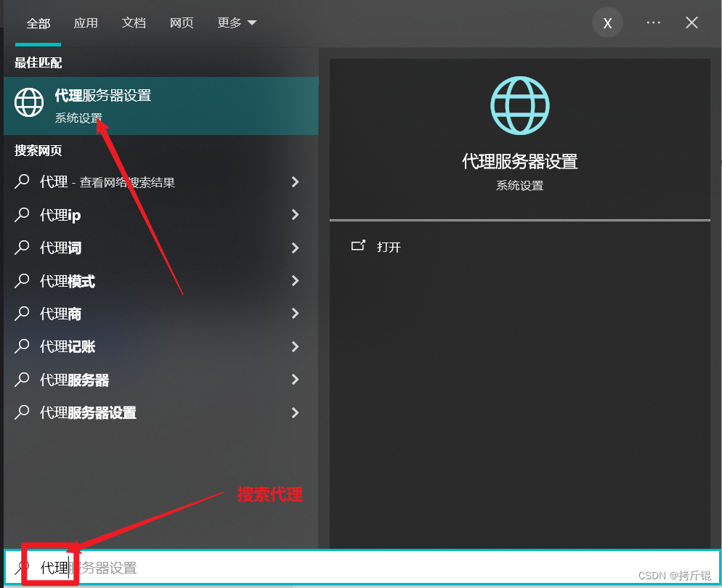
Task: Expand chevron for 代理服务器设置 web suggestion
Action: point(296,413)
